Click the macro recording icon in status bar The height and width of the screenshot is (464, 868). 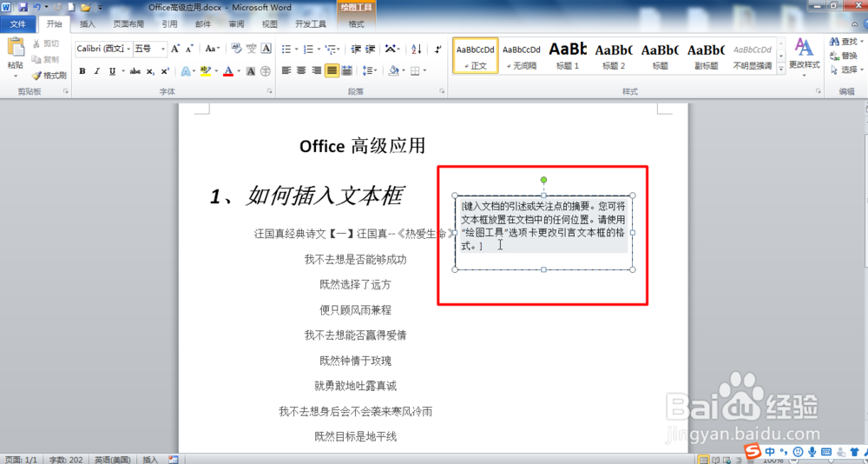click(x=174, y=460)
